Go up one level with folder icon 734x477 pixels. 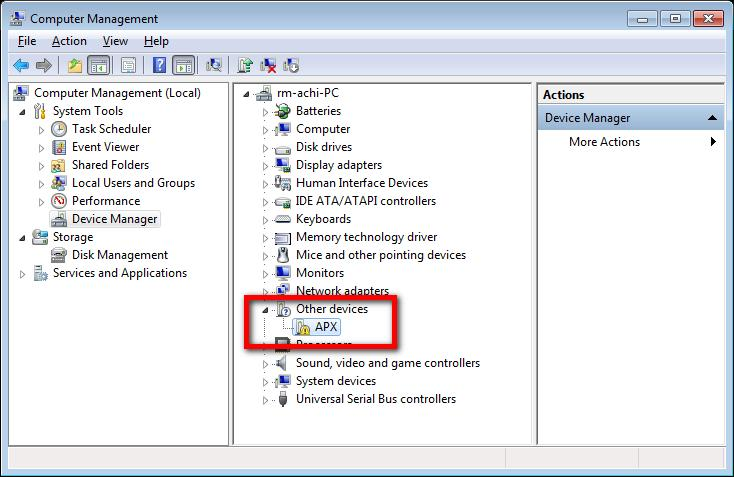tap(74, 65)
